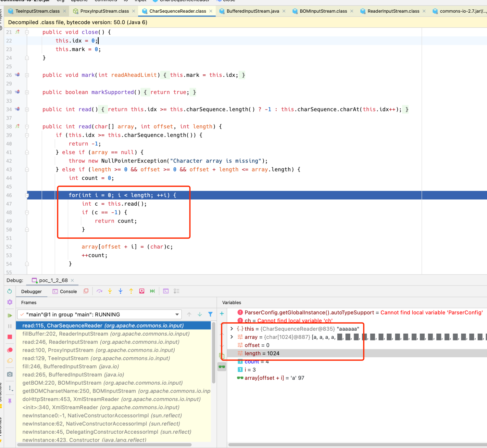
Task: Collapse the if block at line 39
Action: [27, 135]
